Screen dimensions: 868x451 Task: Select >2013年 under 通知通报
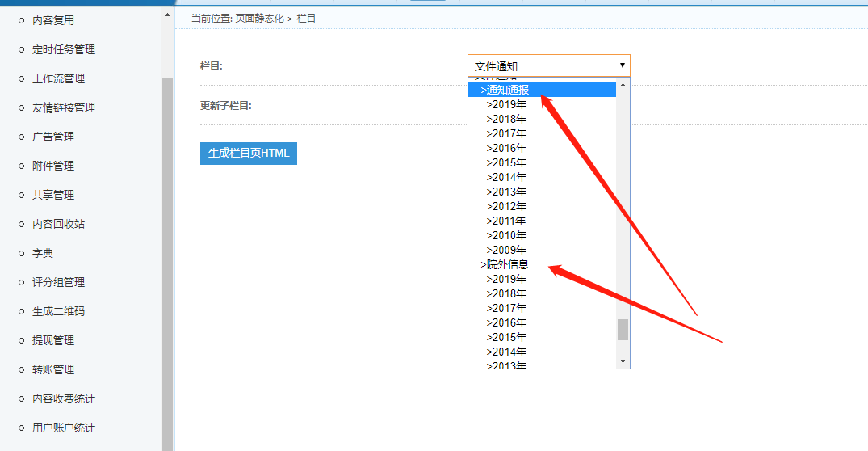pos(542,192)
